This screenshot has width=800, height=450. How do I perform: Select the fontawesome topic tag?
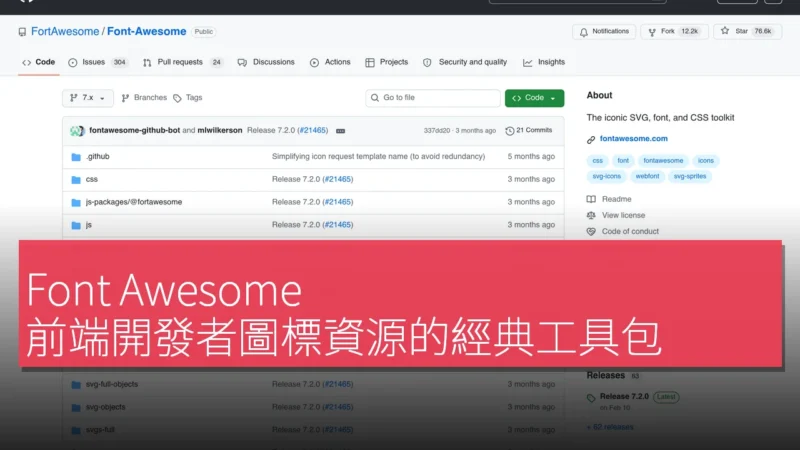coord(663,161)
